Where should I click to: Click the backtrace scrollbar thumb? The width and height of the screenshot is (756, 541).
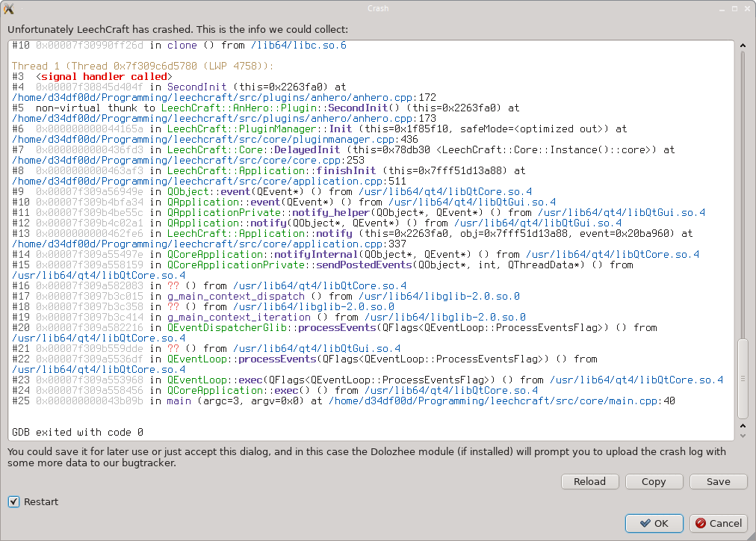pos(743,379)
